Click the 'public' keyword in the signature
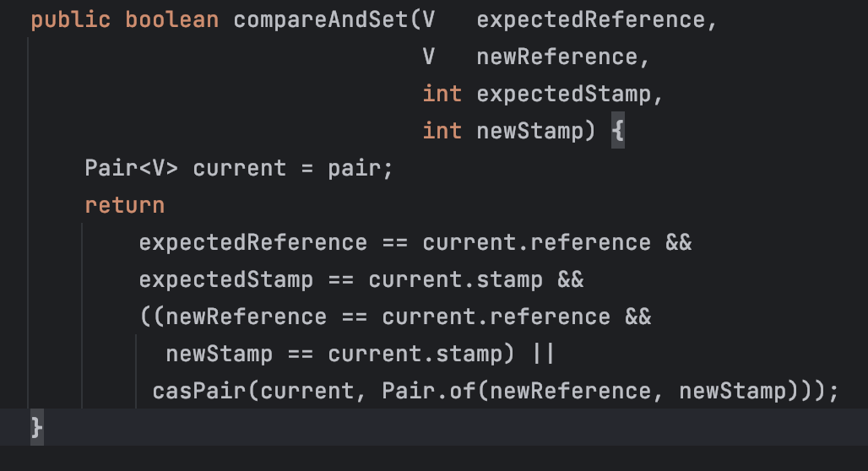The image size is (868, 471). coord(71,19)
